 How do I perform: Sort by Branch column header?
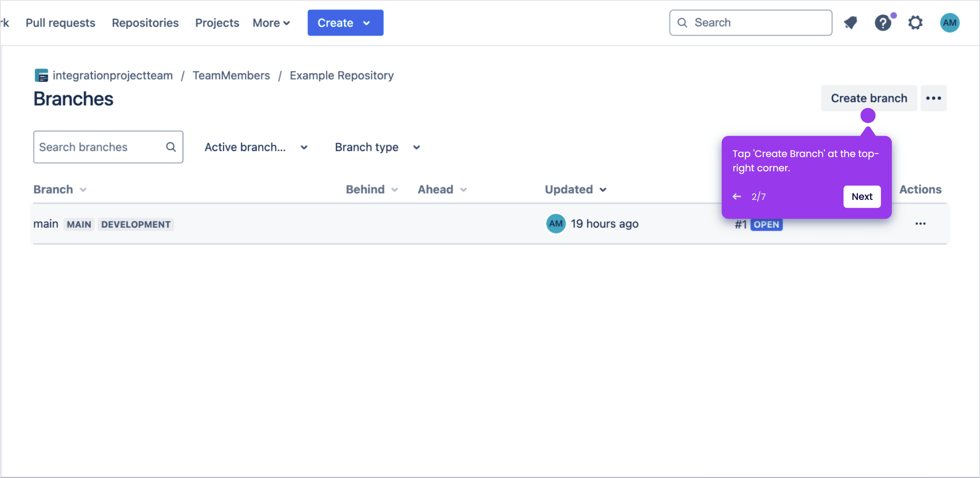point(60,189)
